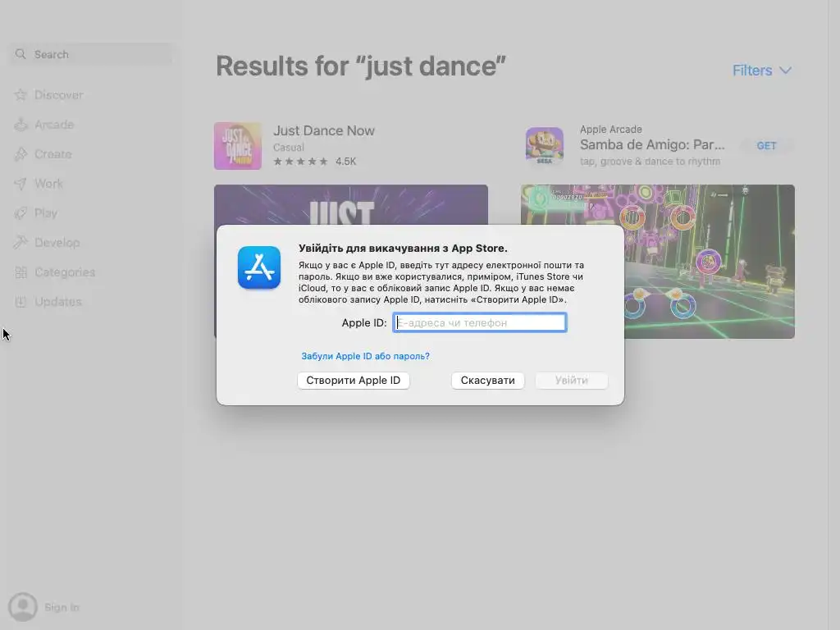The height and width of the screenshot is (630, 840).
Task: Click the App Store icon in the dialog
Action: 259,267
